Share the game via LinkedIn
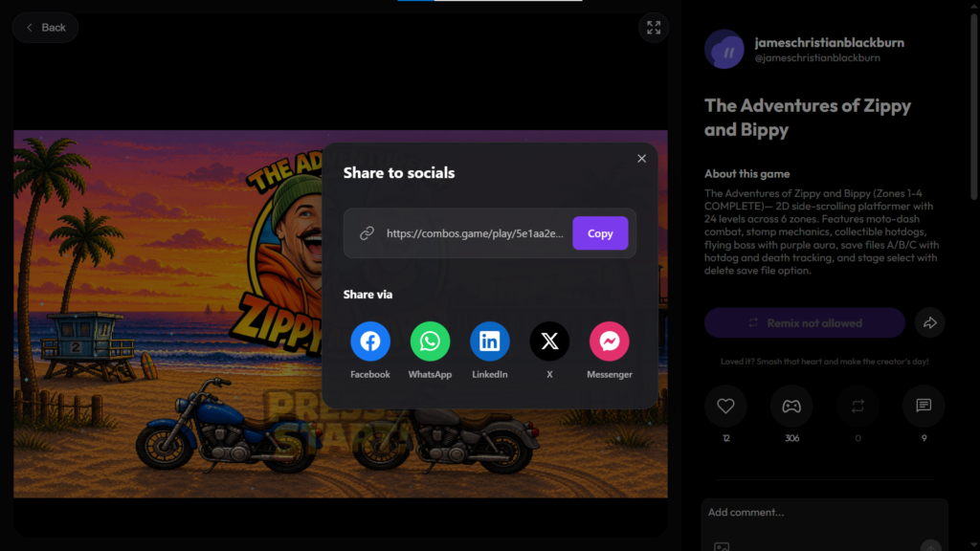 pos(489,342)
